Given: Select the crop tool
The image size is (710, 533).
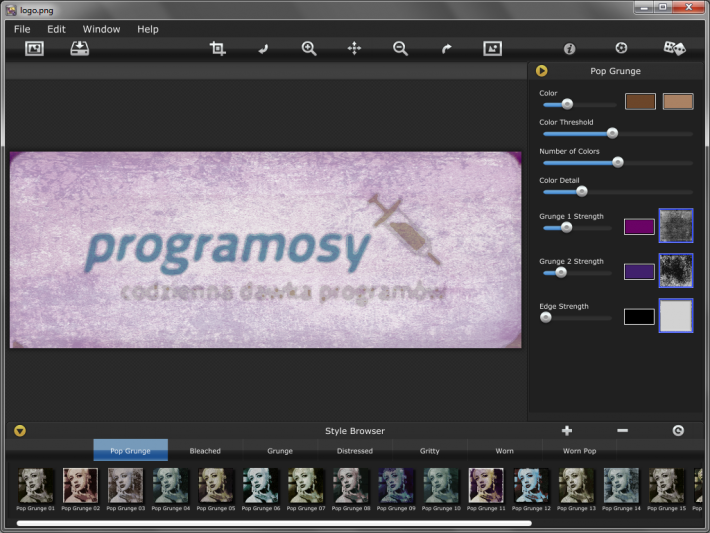Looking at the screenshot, I should (x=218, y=48).
